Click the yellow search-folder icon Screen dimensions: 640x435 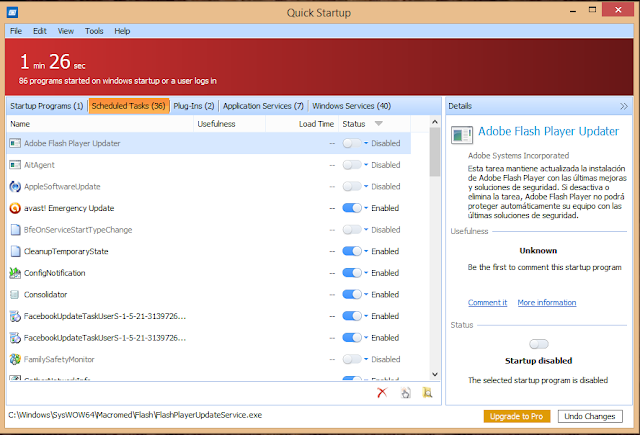pos(427,393)
